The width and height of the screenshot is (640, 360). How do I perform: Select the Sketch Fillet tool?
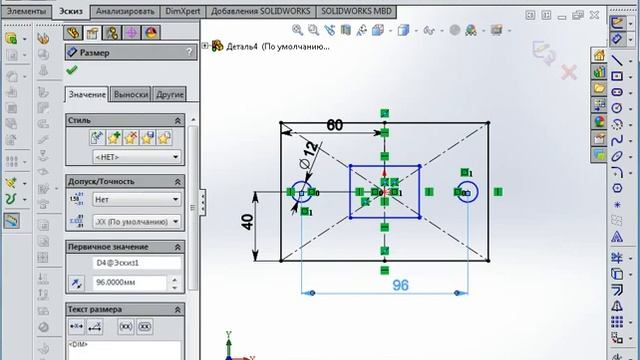click(x=617, y=172)
